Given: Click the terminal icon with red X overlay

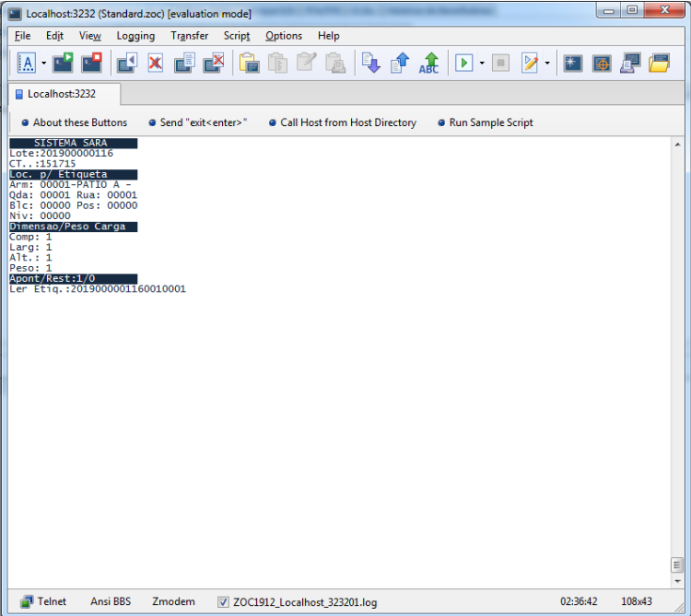Looking at the screenshot, I should point(214,63).
